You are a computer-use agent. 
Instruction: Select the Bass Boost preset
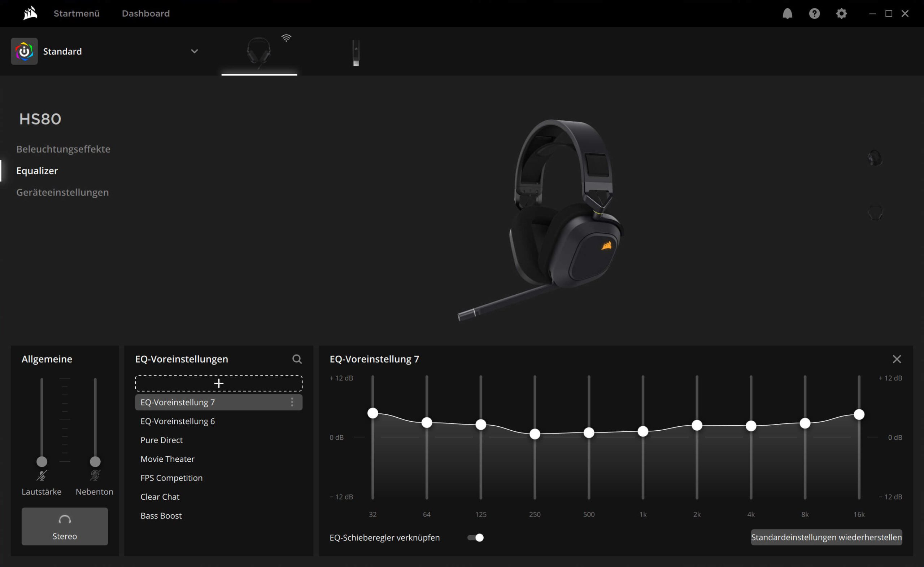161,516
